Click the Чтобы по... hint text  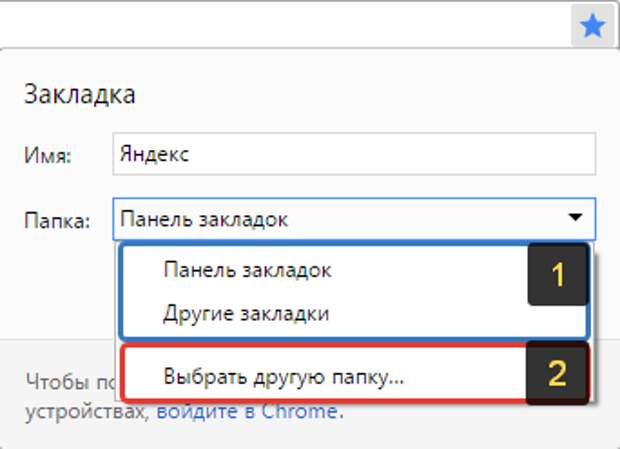point(68,379)
